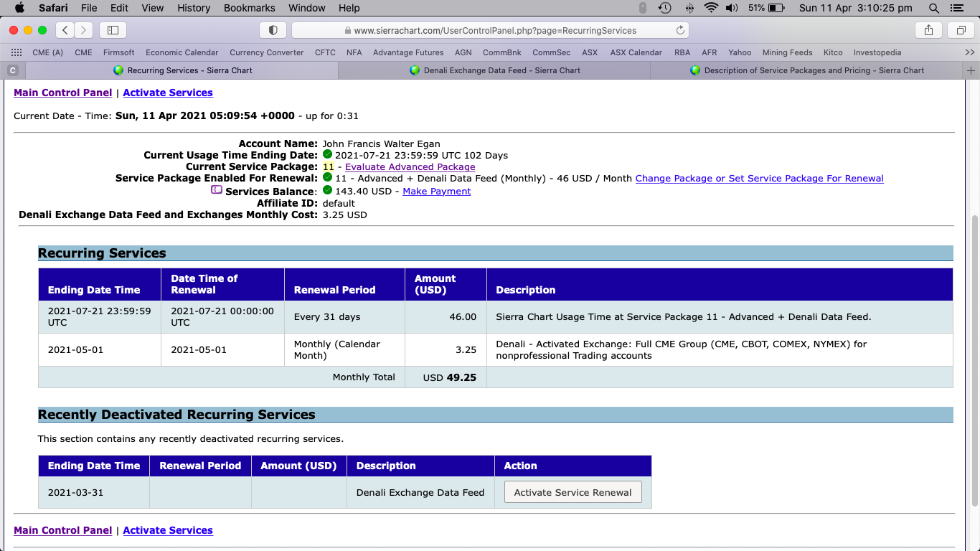
Task: Open the CommSec bookmark
Action: click(x=552, y=52)
